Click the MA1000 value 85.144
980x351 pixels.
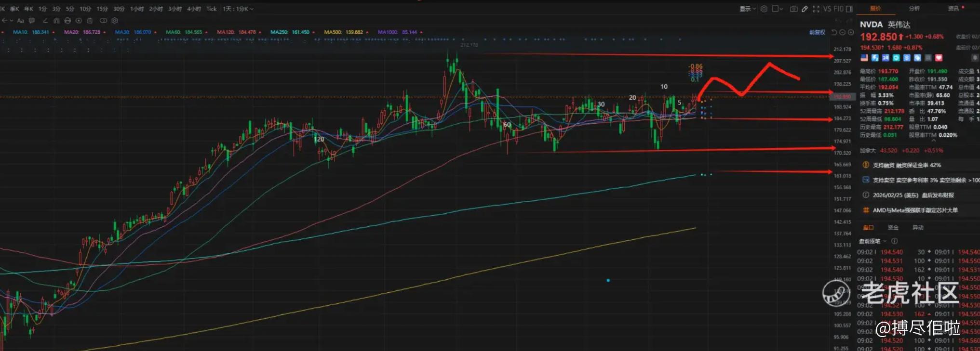[410, 32]
